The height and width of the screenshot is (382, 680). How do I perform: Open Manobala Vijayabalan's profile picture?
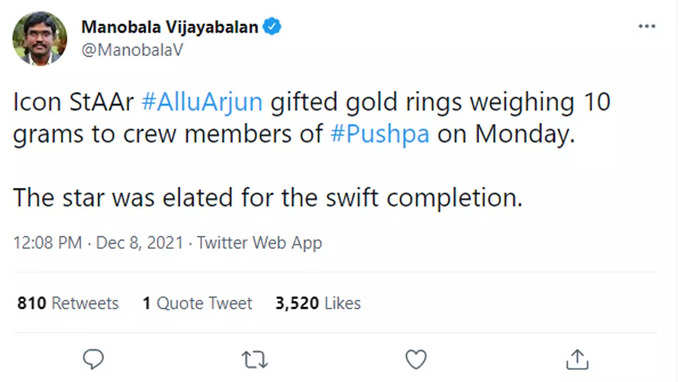(39, 39)
